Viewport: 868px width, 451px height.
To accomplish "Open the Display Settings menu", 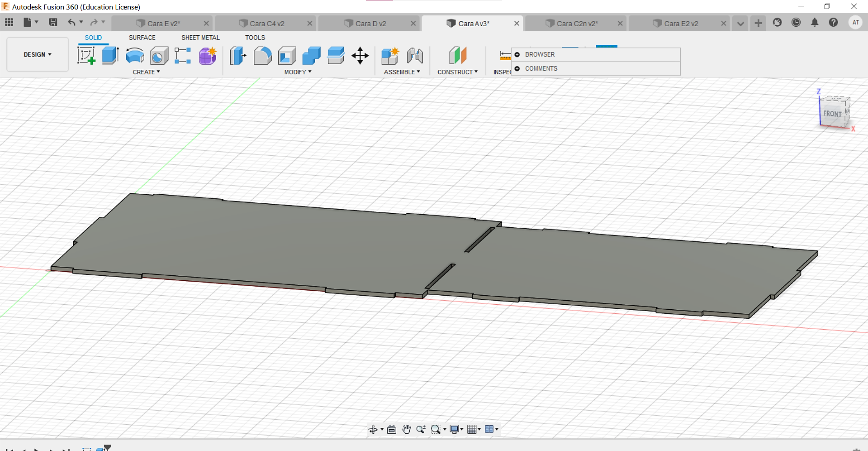I will 456,429.
